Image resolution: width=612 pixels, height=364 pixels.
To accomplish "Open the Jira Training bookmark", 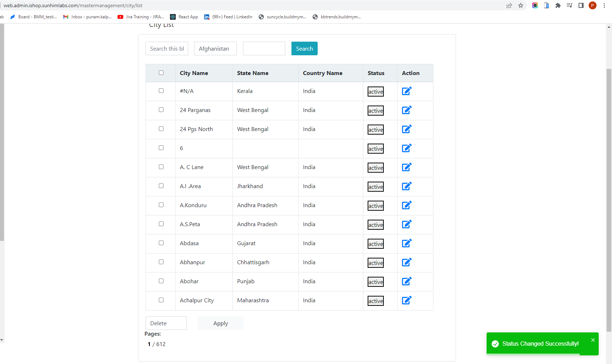I will tap(141, 17).
